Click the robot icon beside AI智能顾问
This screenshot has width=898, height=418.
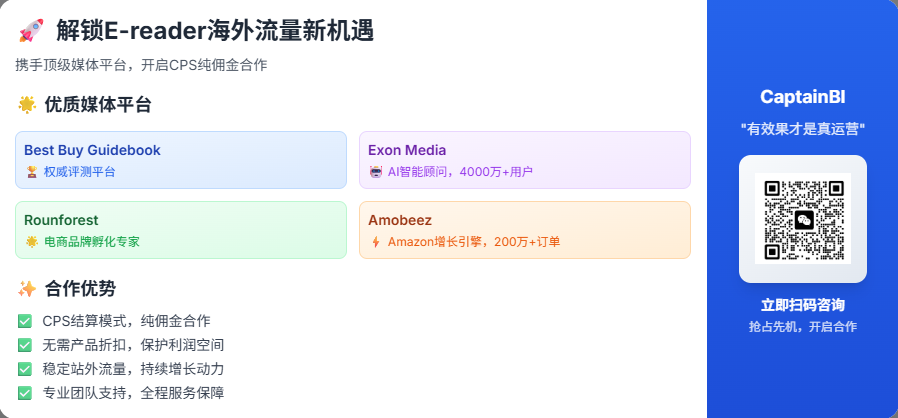tap(376, 171)
